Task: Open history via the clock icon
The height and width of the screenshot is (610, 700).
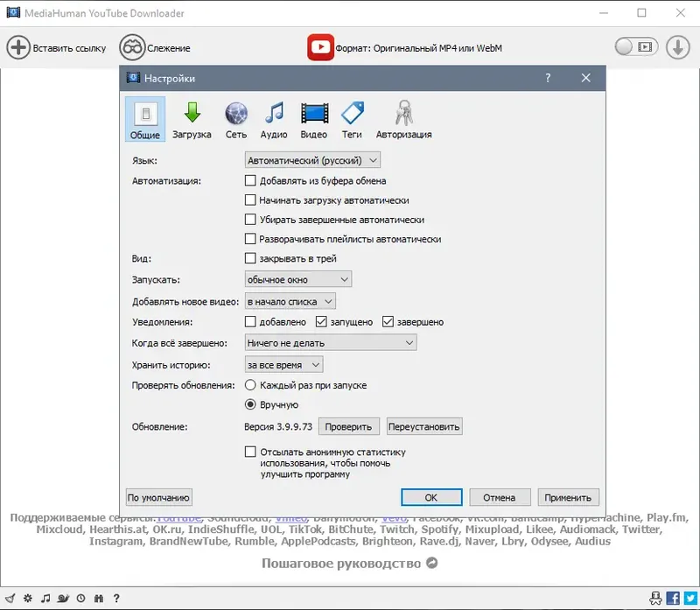Action: 80,599
